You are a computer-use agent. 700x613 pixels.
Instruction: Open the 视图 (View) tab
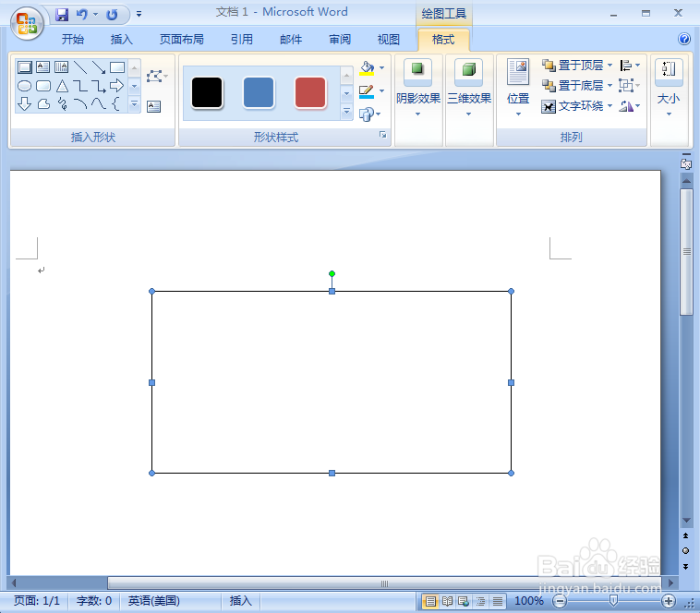389,40
